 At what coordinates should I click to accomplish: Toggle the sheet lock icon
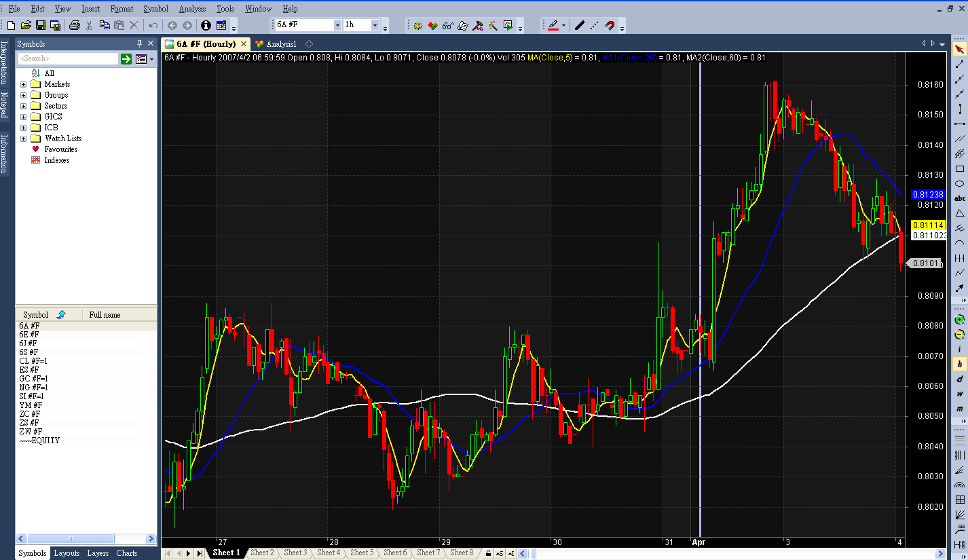(x=488, y=553)
